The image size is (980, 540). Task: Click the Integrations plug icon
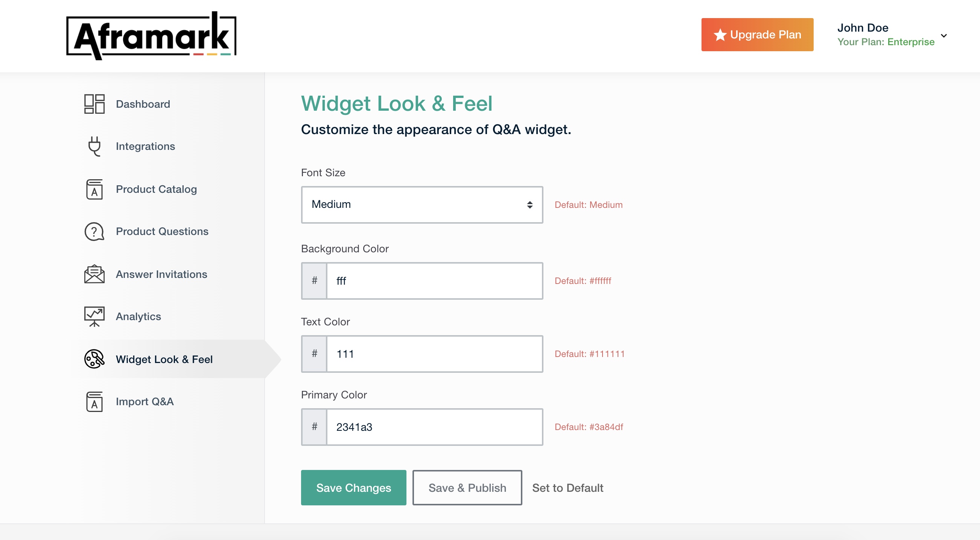pos(94,146)
